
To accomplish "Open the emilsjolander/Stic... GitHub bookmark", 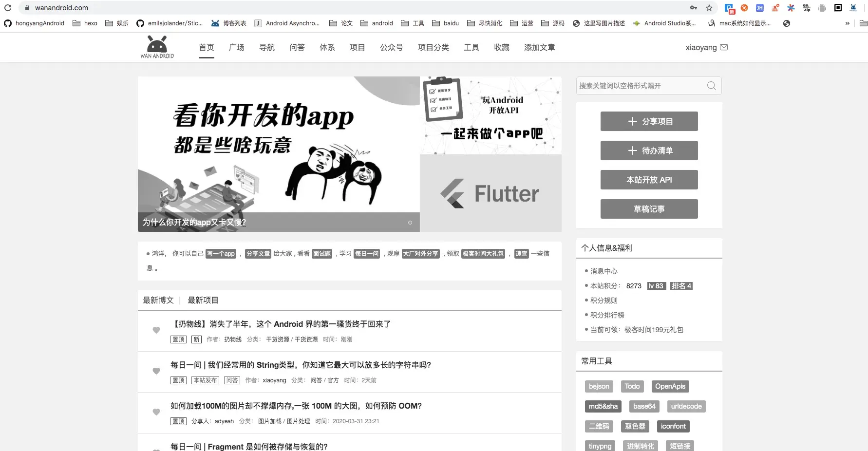I will tap(170, 23).
